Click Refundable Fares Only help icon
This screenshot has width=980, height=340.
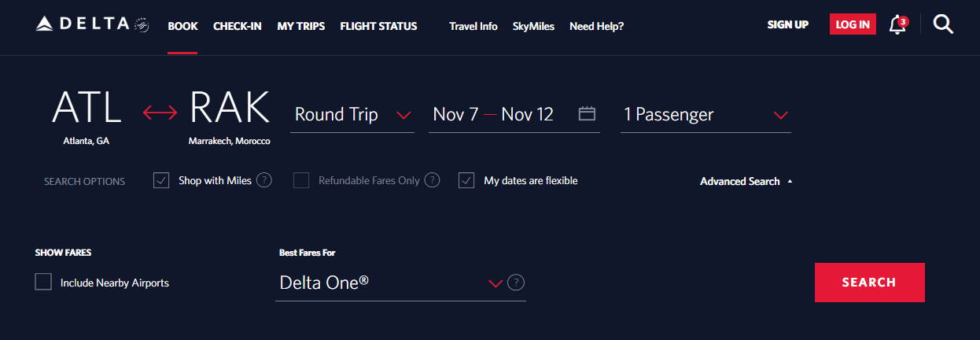pyautogui.click(x=432, y=180)
